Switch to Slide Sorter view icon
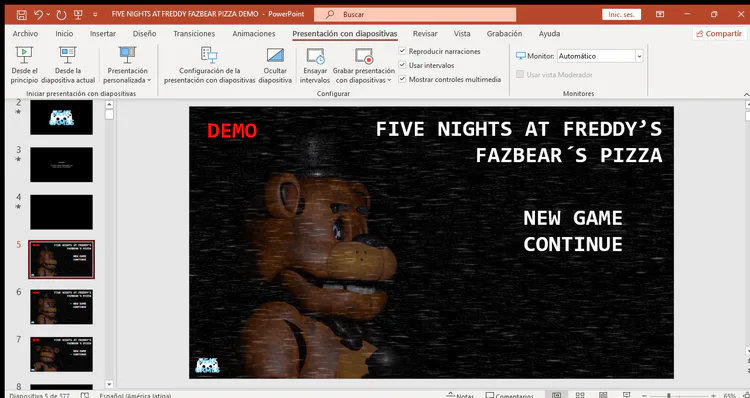The height and width of the screenshot is (398, 750). point(580,395)
